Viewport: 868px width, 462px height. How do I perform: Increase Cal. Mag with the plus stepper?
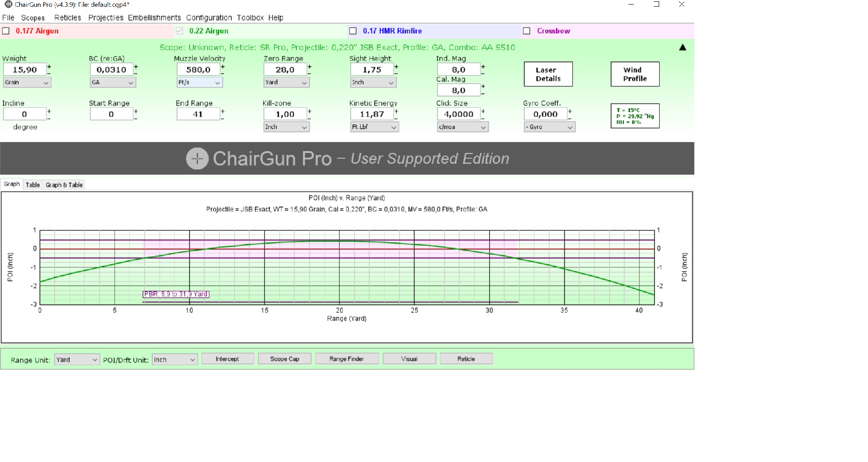coord(483,86)
